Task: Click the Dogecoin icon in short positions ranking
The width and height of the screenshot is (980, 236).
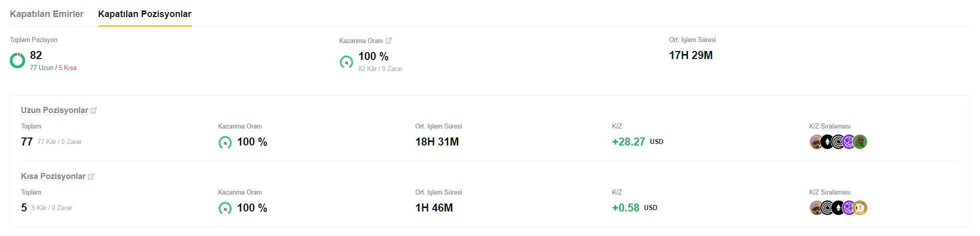Action: pyautogui.click(x=860, y=208)
